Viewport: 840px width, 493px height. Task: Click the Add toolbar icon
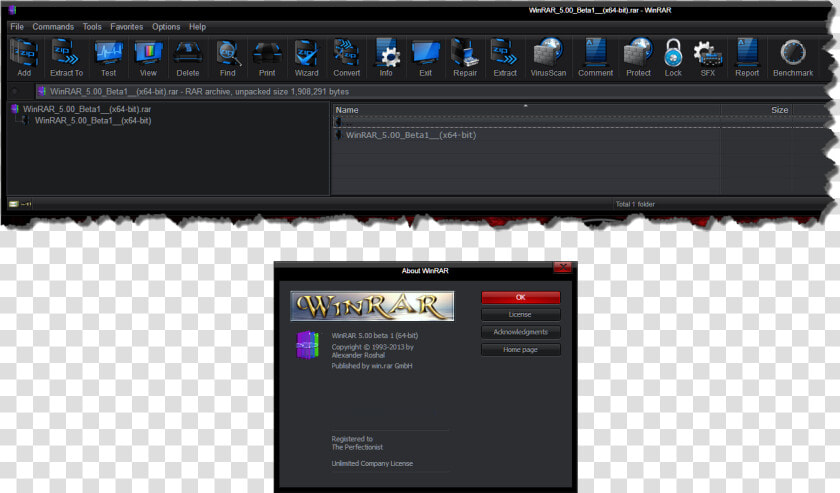point(24,58)
